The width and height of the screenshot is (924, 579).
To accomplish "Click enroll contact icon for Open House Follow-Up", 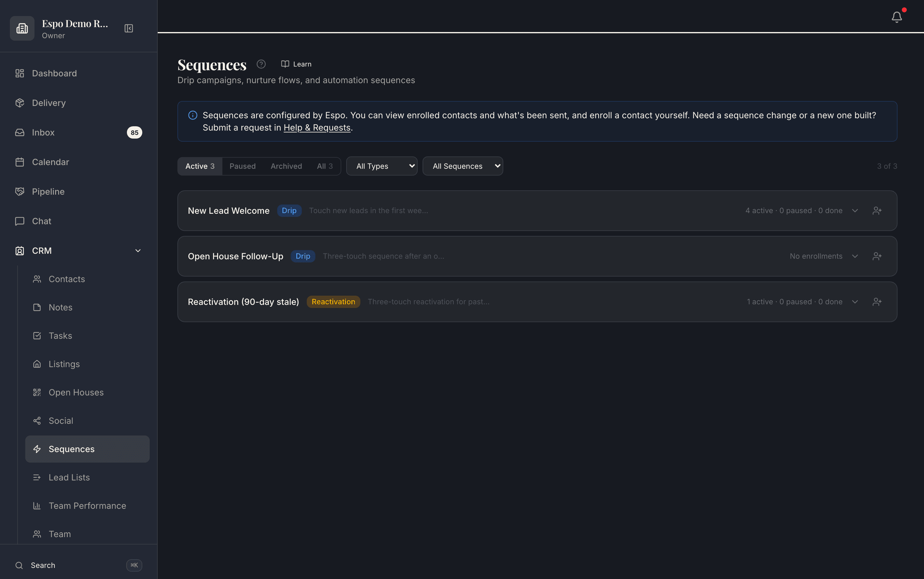I will tap(877, 256).
